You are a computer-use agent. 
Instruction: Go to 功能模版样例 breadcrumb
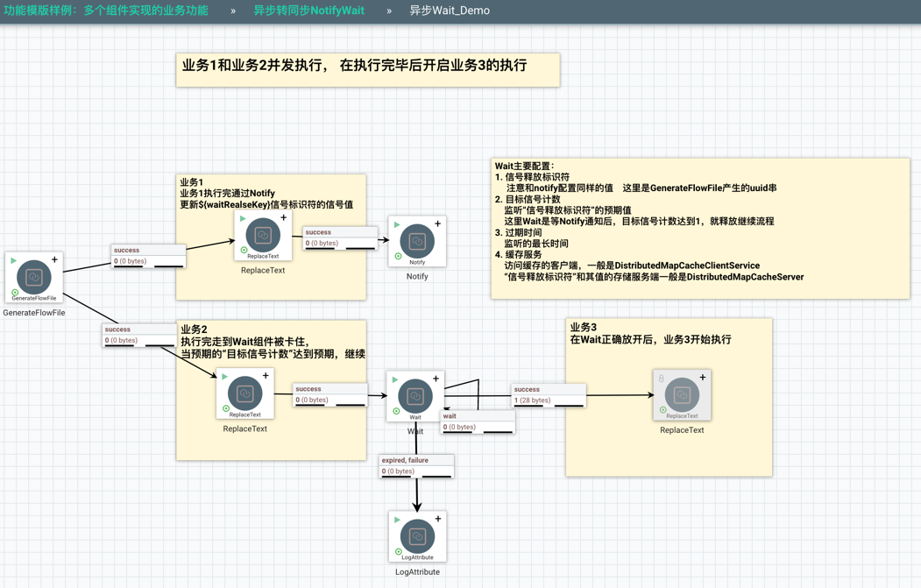tap(106, 11)
